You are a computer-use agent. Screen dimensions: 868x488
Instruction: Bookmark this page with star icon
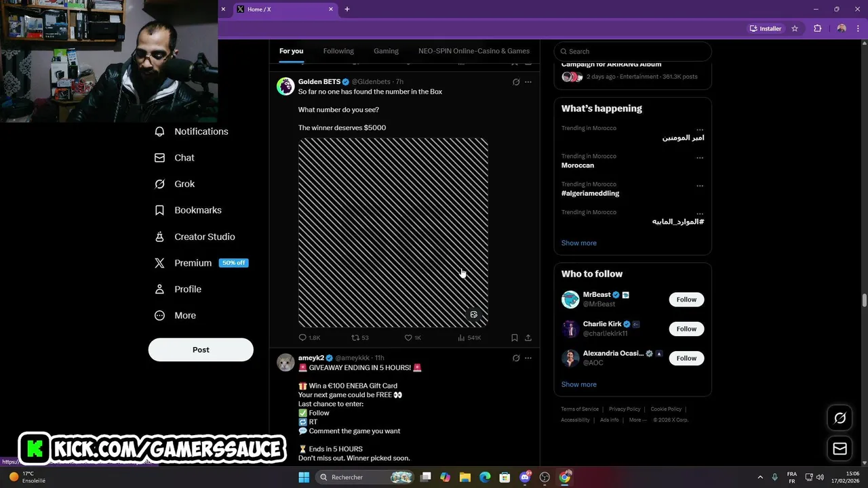[x=795, y=28]
